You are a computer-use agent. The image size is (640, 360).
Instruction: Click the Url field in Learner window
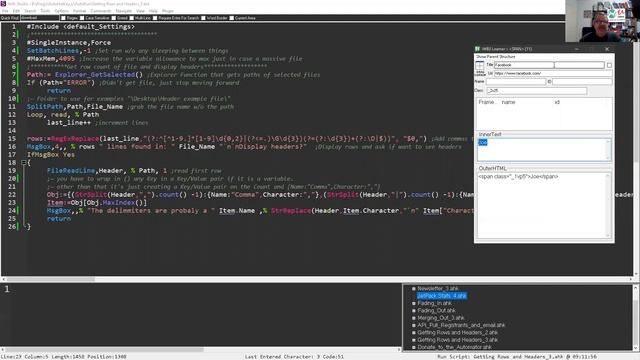pyautogui.click(x=553, y=73)
